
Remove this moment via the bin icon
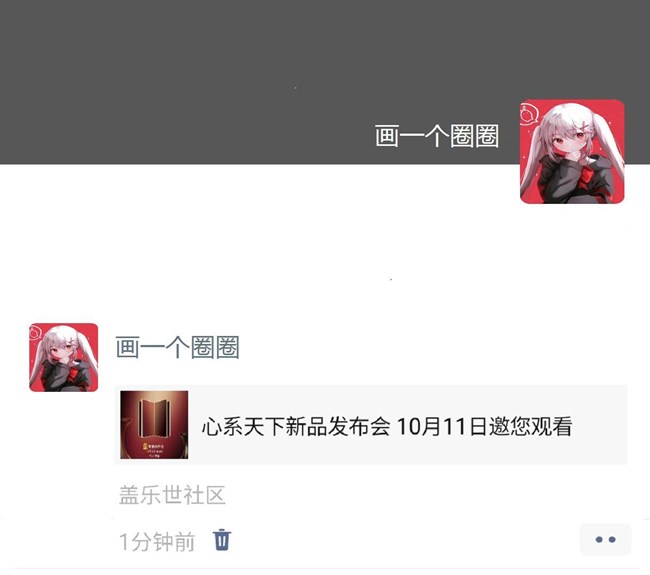(x=222, y=540)
